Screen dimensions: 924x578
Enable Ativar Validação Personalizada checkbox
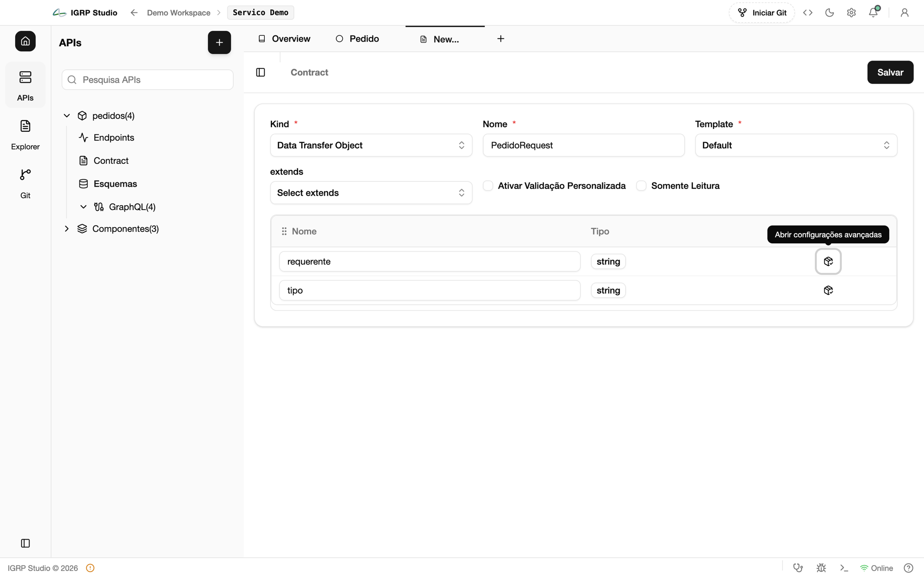pos(488,186)
